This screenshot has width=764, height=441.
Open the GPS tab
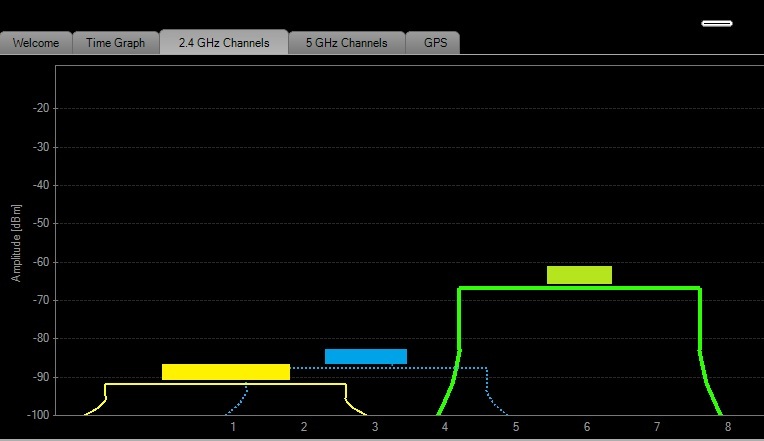(x=435, y=43)
